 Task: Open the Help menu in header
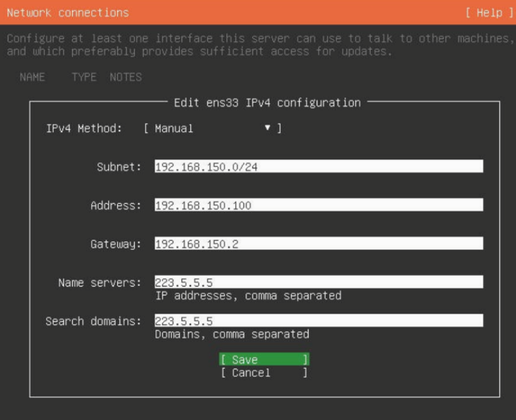click(489, 13)
